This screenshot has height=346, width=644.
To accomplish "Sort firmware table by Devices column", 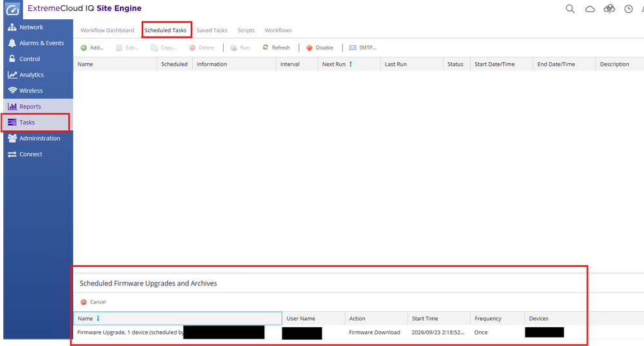I will tap(555, 318).
